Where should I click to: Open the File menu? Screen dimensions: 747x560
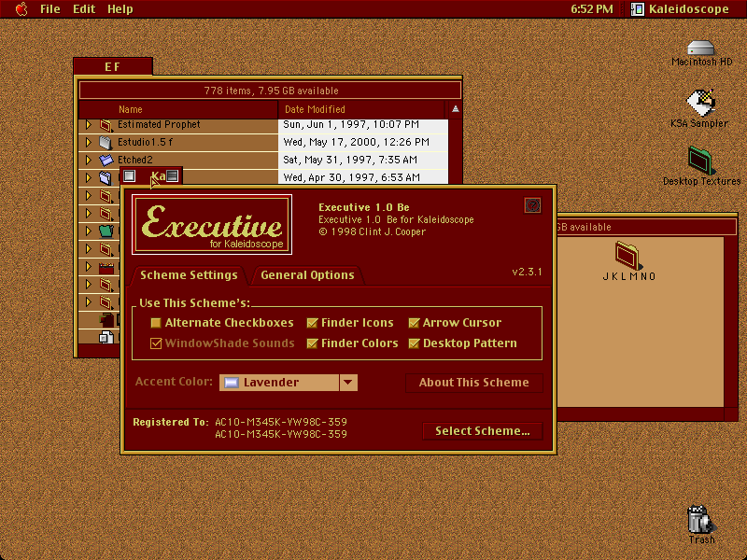[x=50, y=9]
